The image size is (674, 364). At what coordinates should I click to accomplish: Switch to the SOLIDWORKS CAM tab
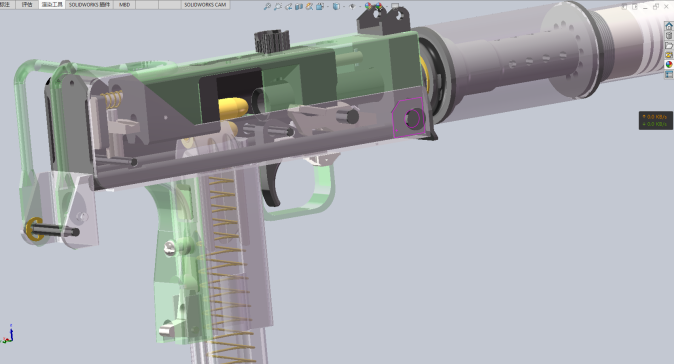pyautogui.click(x=205, y=5)
